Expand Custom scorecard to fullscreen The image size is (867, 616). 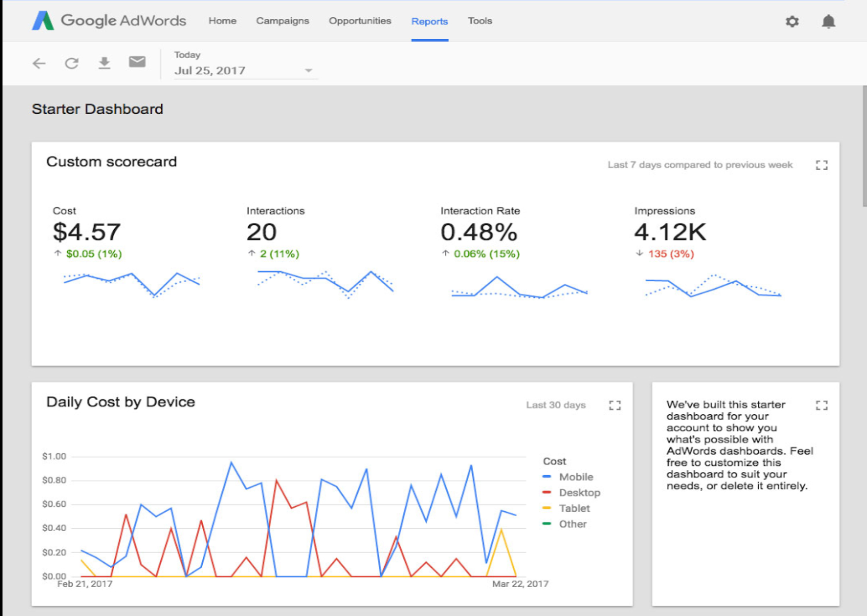tap(821, 165)
